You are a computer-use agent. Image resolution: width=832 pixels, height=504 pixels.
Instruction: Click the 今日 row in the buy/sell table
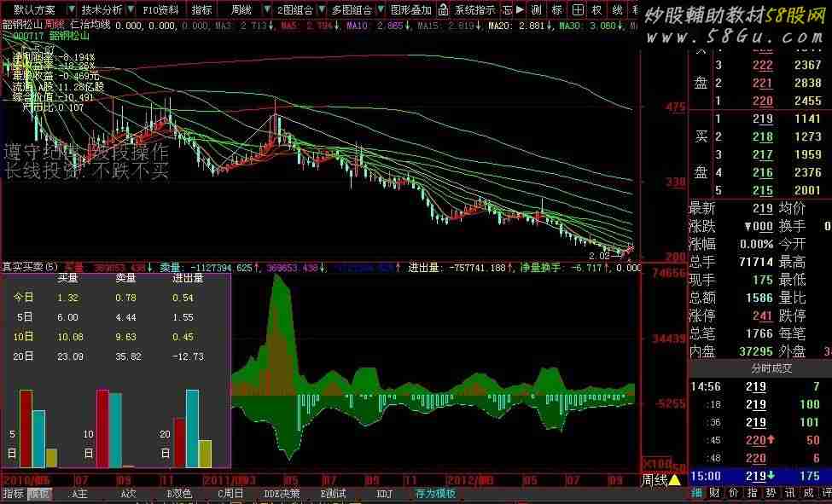tap(103, 298)
